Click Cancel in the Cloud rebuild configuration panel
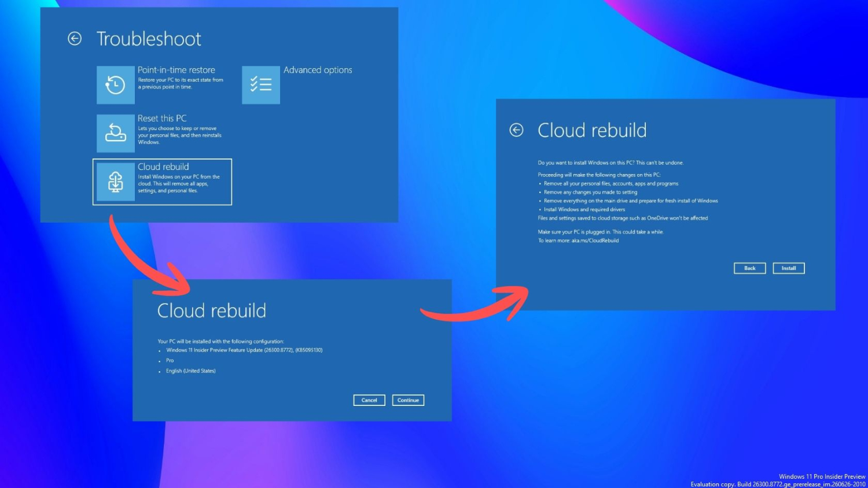 [369, 400]
